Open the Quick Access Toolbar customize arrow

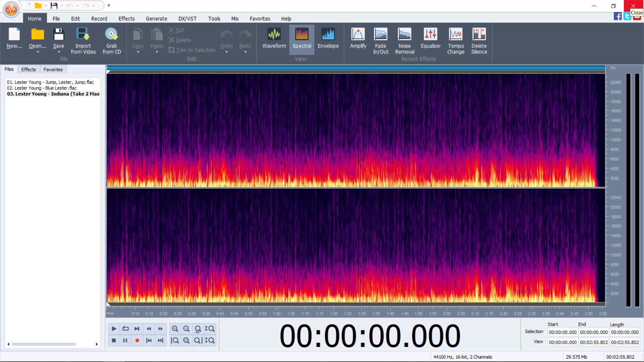click(x=109, y=5)
